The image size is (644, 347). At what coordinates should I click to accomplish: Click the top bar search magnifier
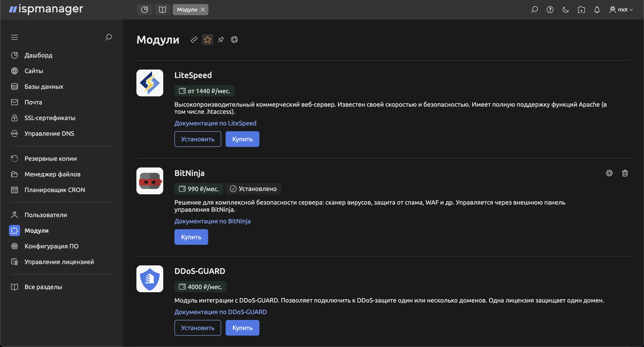click(534, 9)
